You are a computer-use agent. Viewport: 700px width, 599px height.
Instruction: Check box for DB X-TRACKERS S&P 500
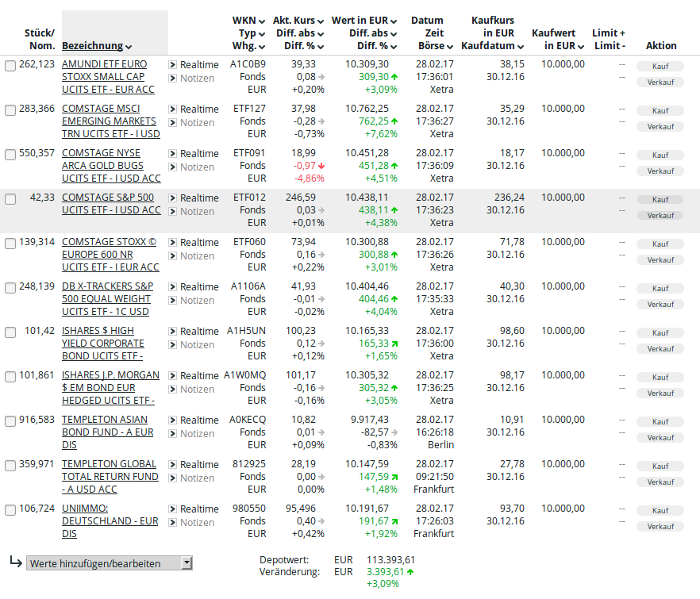pyautogui.click(x=10, y=288)
